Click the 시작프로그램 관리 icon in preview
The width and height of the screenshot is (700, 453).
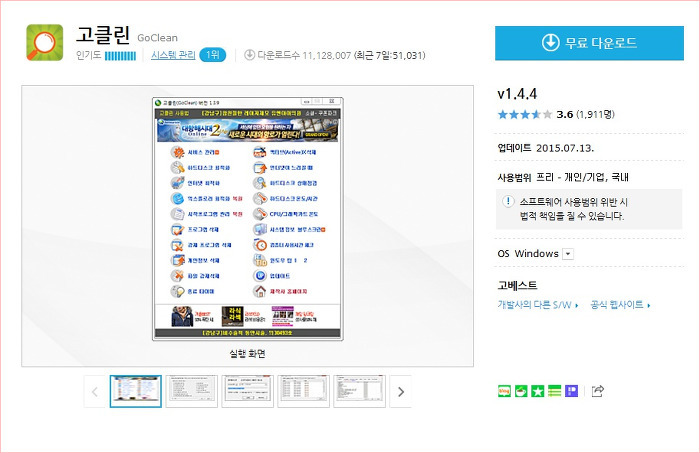click(178, 214)
